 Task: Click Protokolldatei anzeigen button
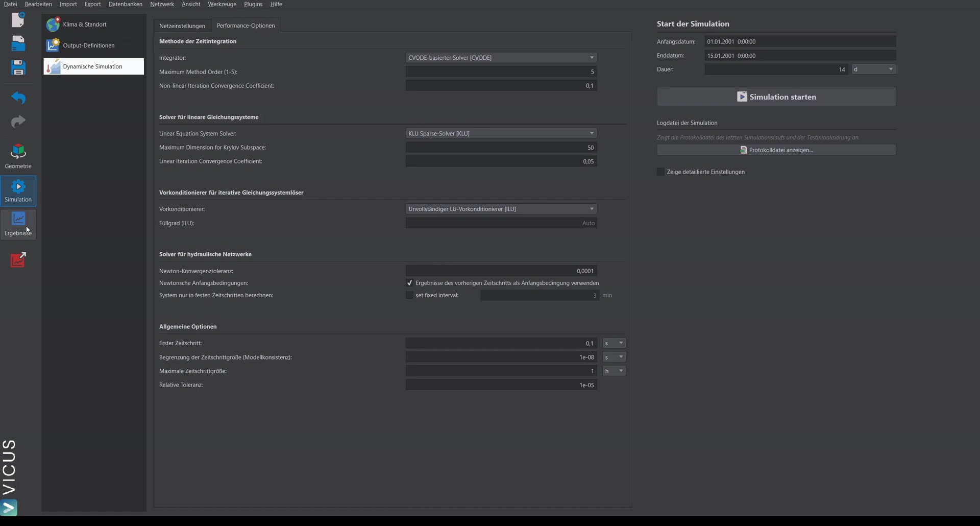[x=776, y=150]
